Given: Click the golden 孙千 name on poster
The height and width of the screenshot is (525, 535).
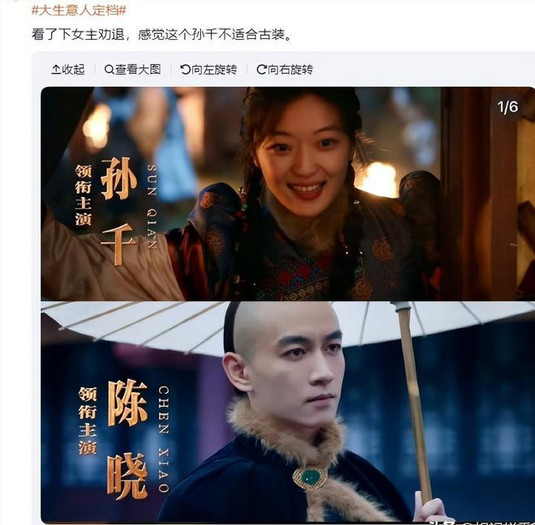Looking at the screenshot, I should [119, 211].
